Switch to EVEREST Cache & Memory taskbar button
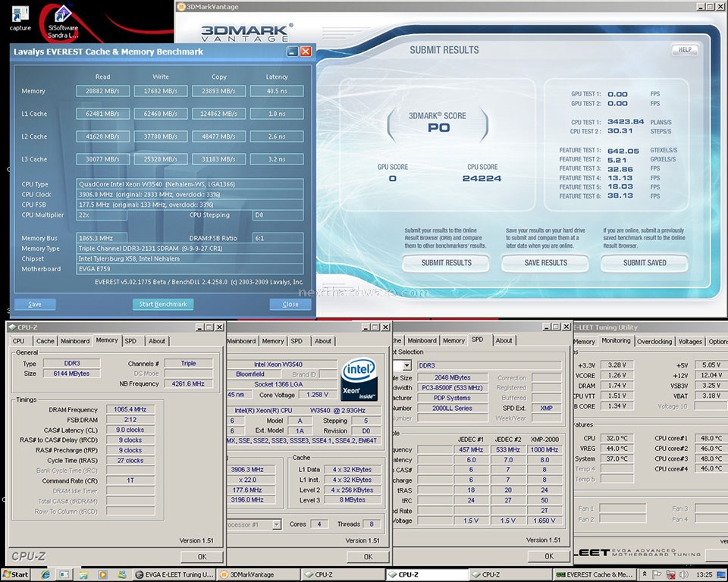This screenshot has height=582, width=728. pyautogui.click(x=595, y=574)
